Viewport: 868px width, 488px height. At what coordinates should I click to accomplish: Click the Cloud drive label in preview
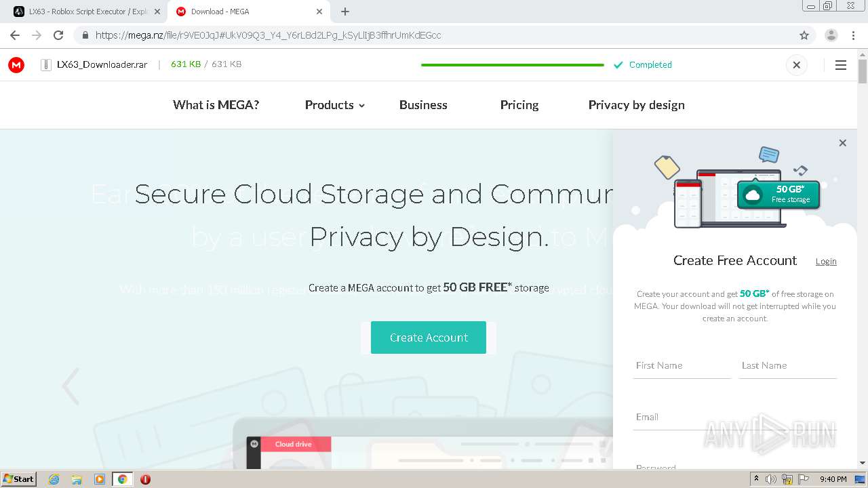coord(294,445)
